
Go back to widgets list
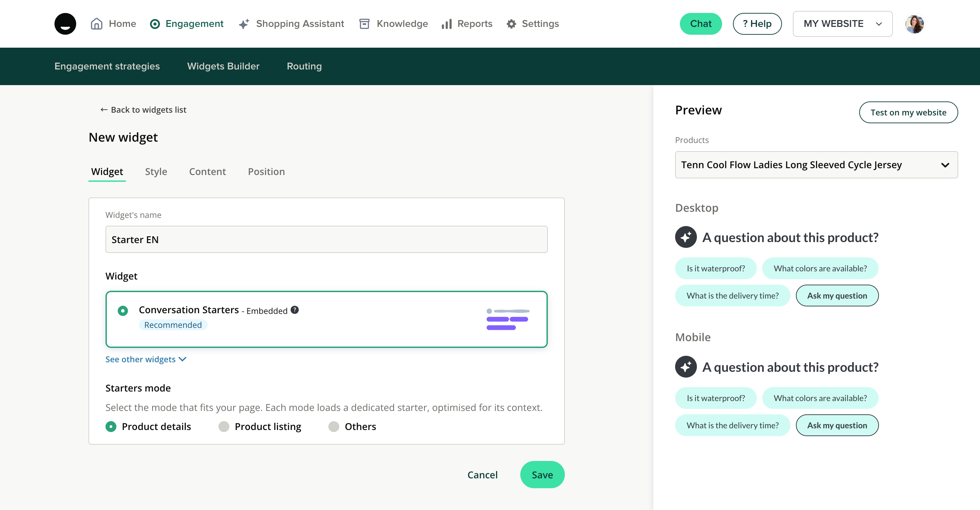[x=143, y=110]
